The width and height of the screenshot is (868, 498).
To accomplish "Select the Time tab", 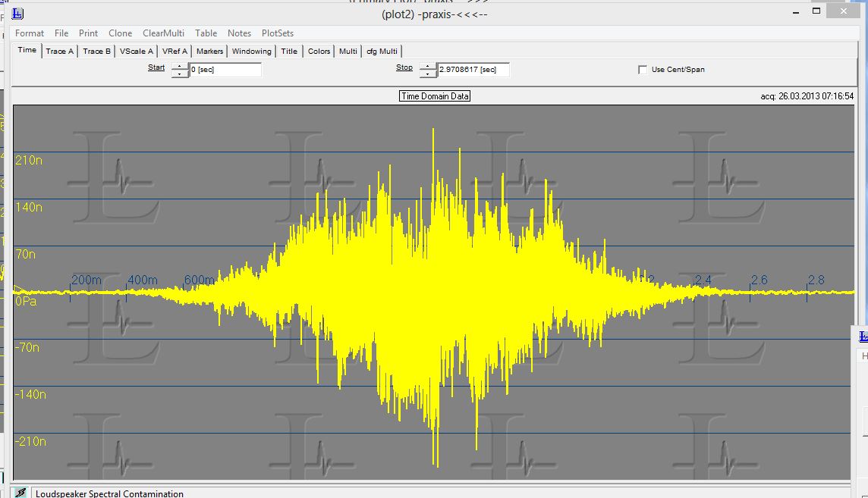I will tap(27, 50).
